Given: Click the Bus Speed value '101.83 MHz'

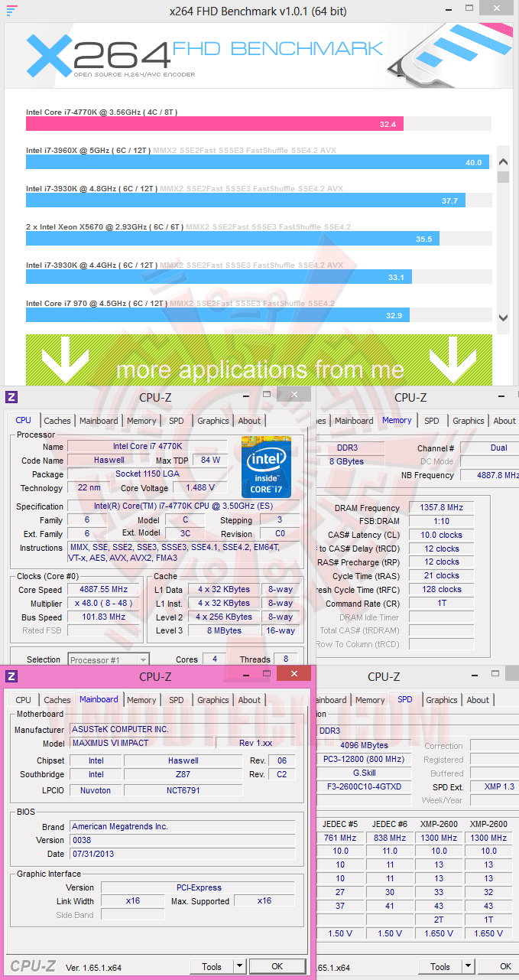Looking at the screenshot, I should tap(104, 617).
